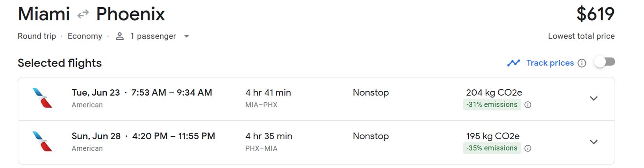Select the PHX–MIA route text
Viewport: 644px width, 168px height.
click(261, 148)
